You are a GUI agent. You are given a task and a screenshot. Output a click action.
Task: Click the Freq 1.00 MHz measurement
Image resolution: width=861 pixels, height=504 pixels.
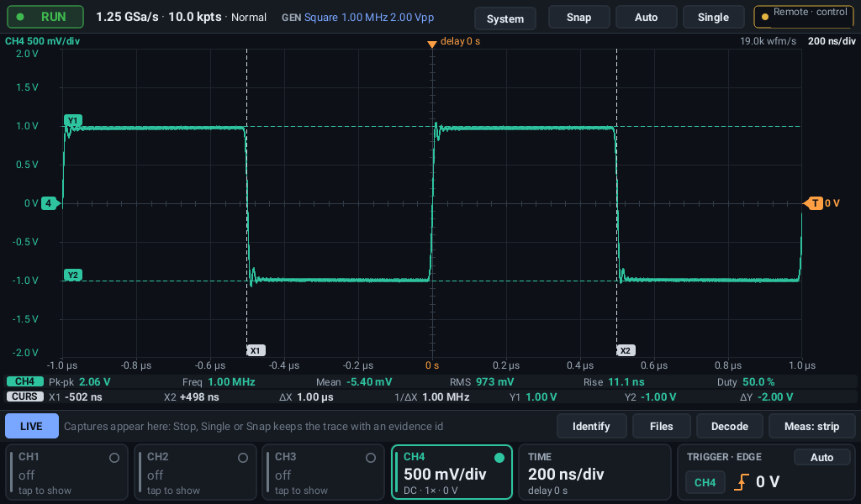tap(219, 381)
